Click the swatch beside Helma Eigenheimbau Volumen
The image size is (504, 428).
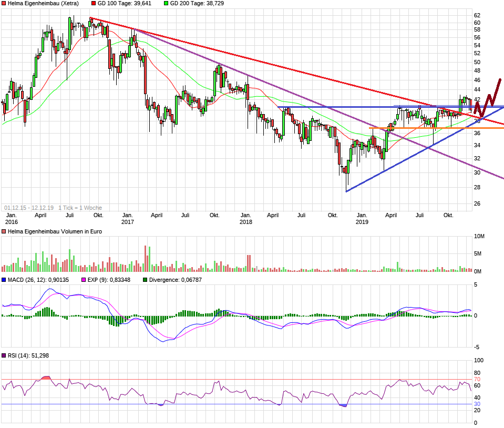tap(4, 231)
